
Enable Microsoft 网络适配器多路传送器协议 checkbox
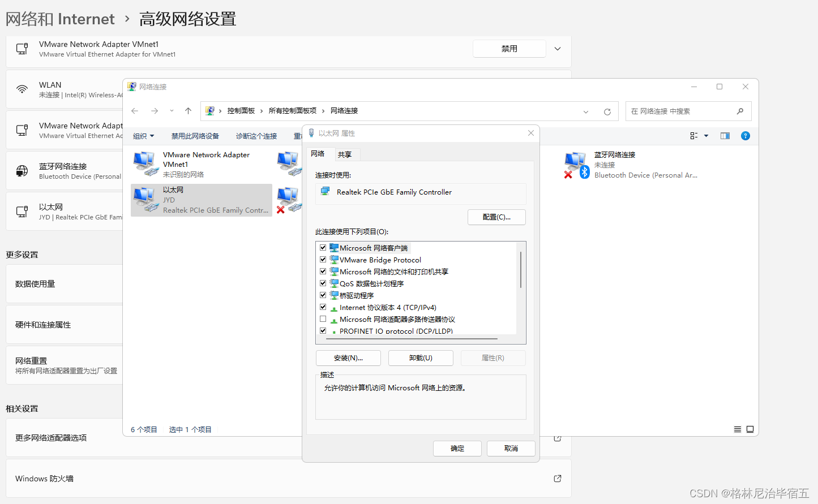[x=323, y=318]
